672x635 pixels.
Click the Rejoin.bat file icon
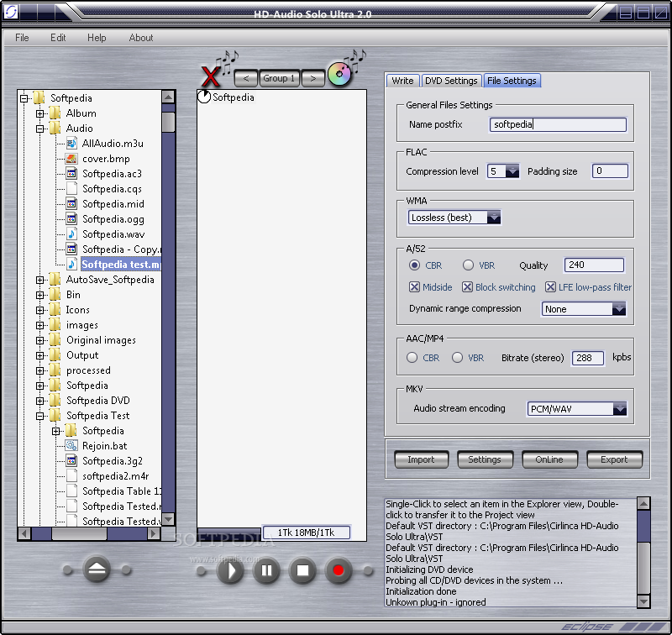(71, 446)
